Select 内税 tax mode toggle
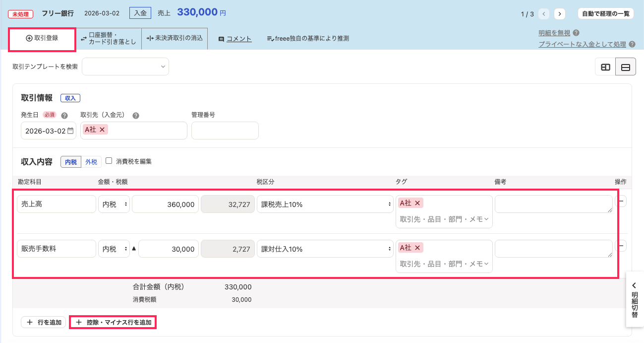Viewport: 644px width, 343px height. pyautogui.click(x=71, y=162)
